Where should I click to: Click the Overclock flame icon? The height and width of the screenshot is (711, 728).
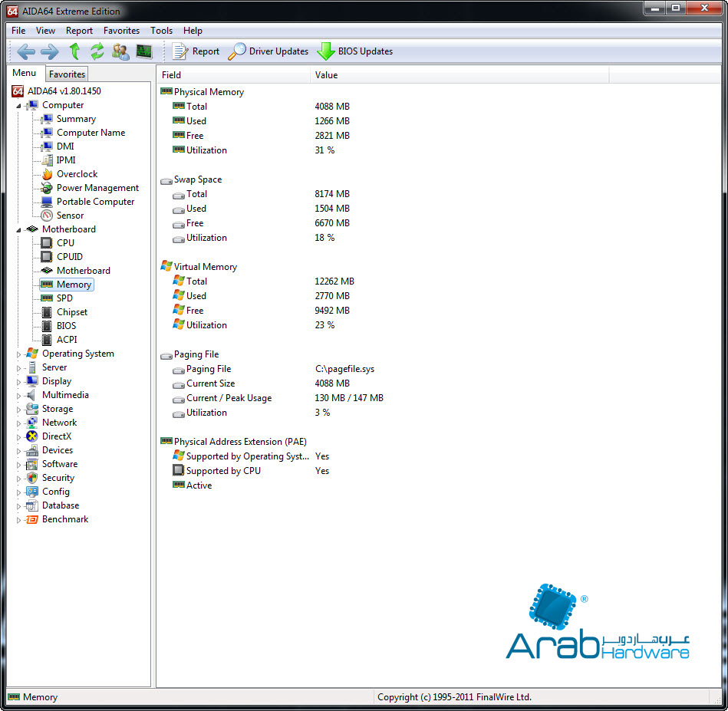[47, 174]
